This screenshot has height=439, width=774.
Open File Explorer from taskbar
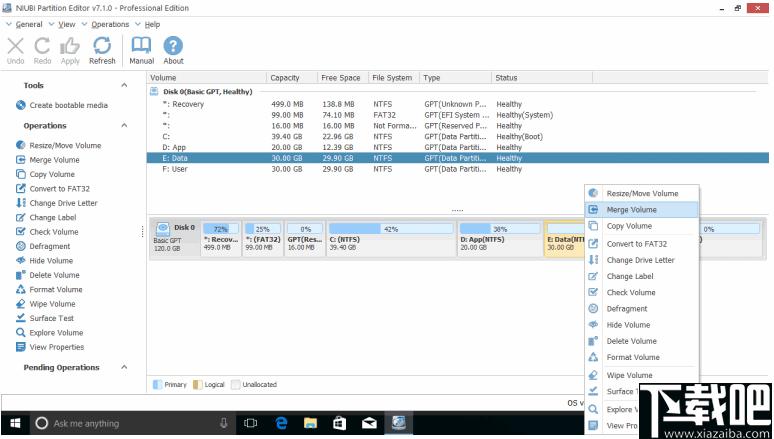(x=310, y=423)
